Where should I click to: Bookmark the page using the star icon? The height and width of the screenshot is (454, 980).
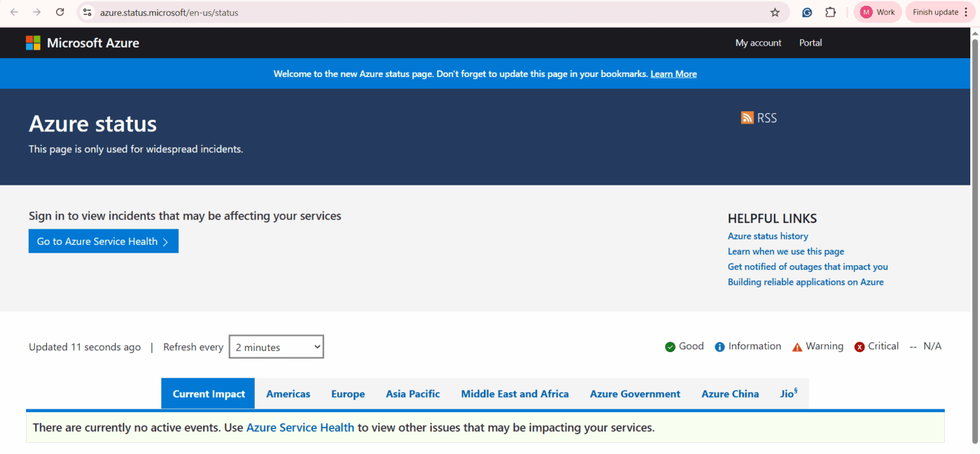[775, 12]
